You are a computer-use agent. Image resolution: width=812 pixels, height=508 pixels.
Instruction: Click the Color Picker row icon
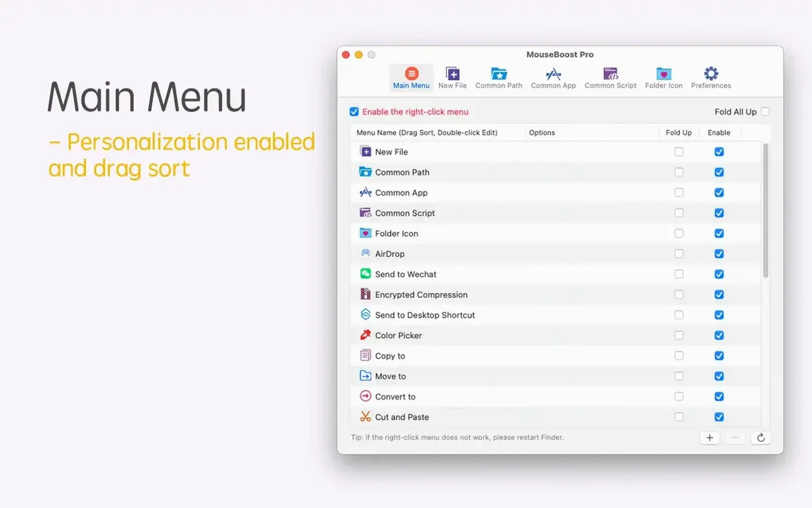point(365,335)
